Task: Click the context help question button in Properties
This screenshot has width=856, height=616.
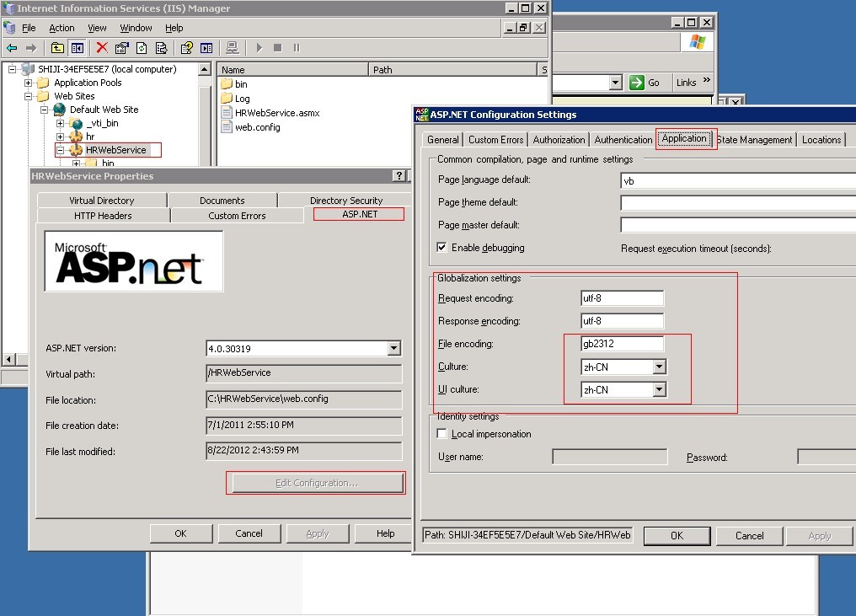Action: (x=399, y=175)
